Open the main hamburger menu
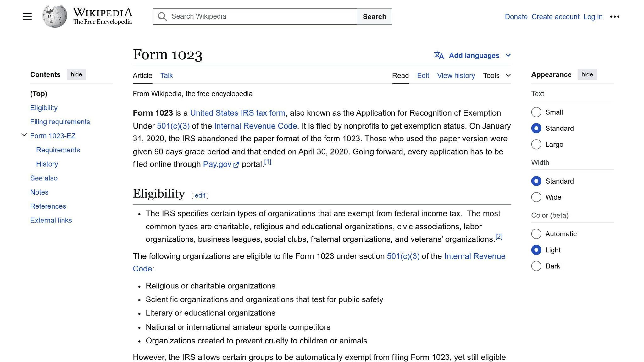Screen dimensions: 644x362 [x=27, y=16]
